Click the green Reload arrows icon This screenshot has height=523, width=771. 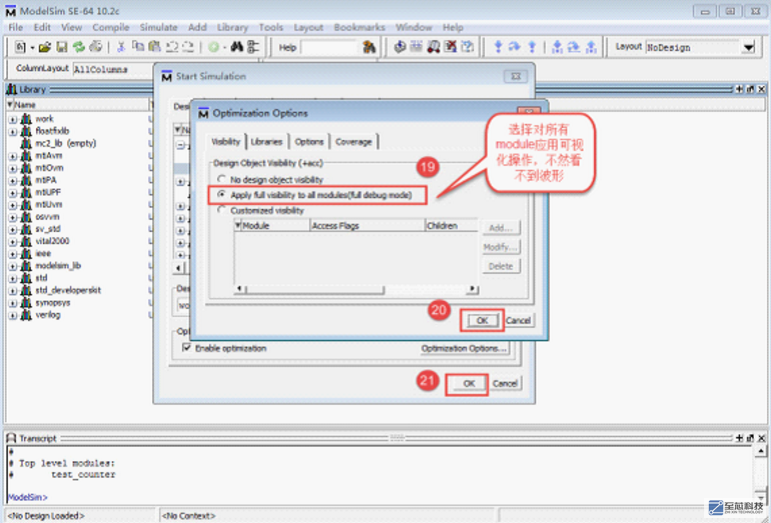78,47
